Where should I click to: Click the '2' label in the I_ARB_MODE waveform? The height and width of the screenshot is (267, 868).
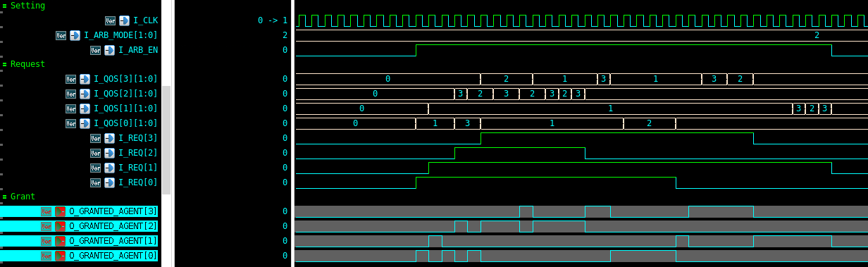coord(817,35)
